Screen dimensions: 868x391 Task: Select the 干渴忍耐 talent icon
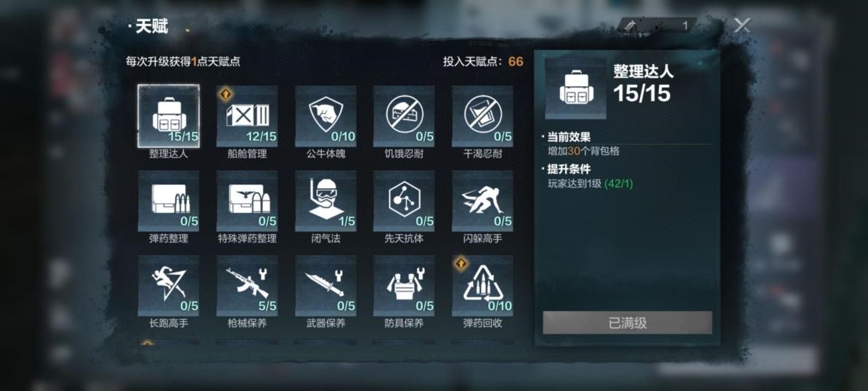coord(483,116)
